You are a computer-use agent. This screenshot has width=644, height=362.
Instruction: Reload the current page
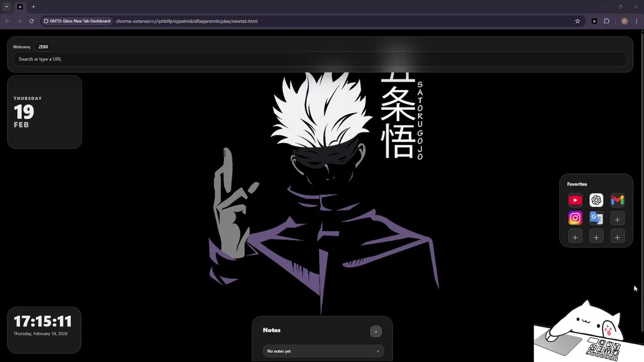tap(31, 21)
